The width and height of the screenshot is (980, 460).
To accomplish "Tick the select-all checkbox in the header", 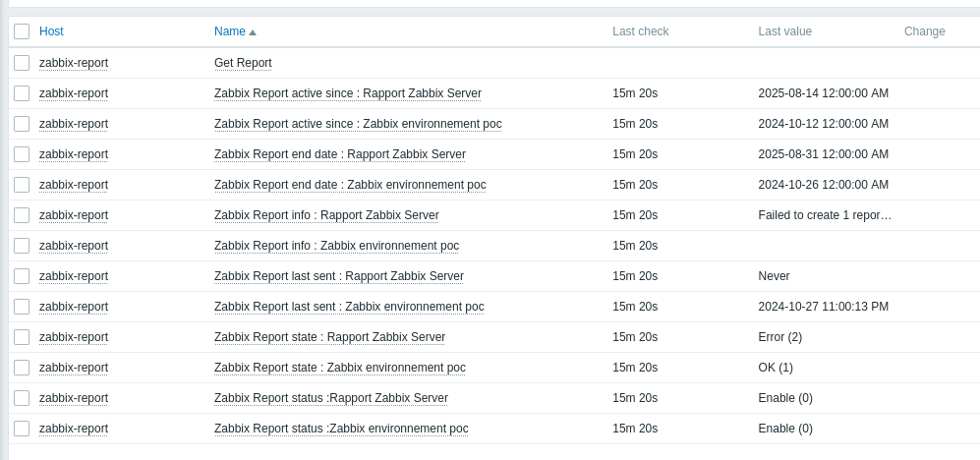I will point(22,31).
